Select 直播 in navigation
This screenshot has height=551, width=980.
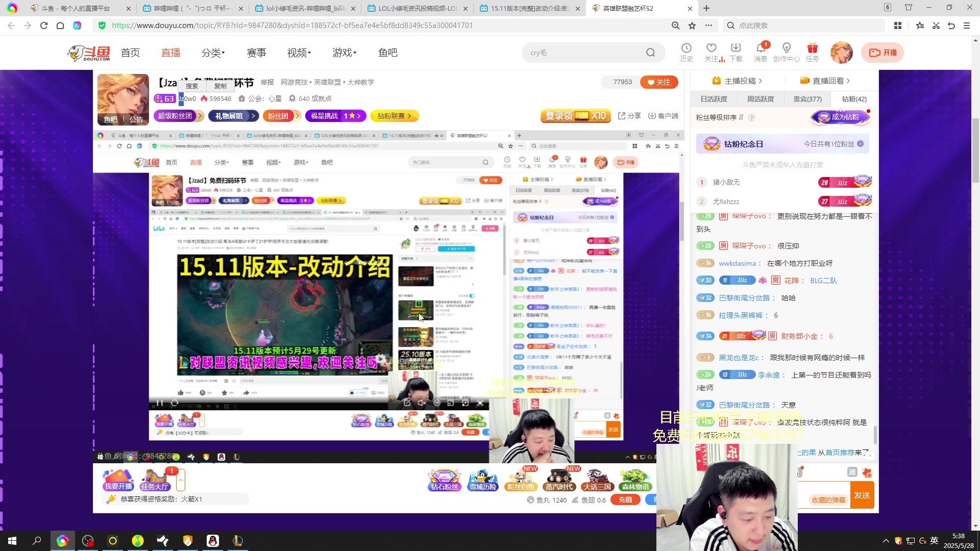point(171,53)
